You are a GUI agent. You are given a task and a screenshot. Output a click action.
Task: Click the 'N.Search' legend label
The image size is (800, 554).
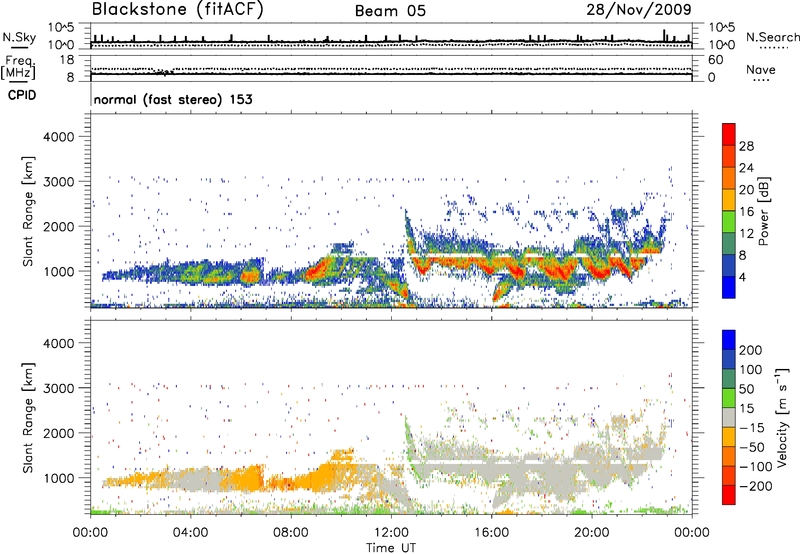772,37
